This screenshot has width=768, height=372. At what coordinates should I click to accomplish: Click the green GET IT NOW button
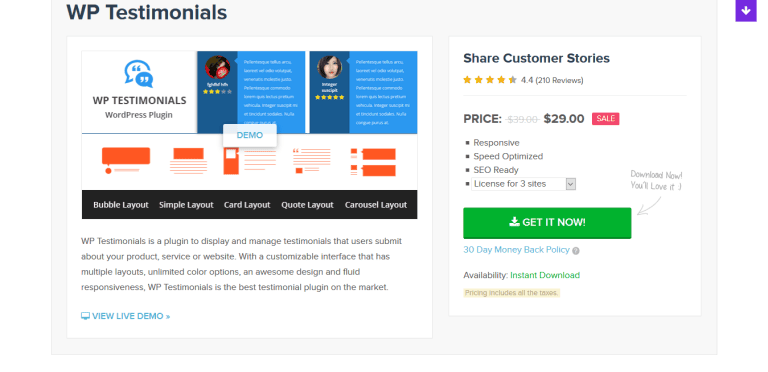pos(547,223)
